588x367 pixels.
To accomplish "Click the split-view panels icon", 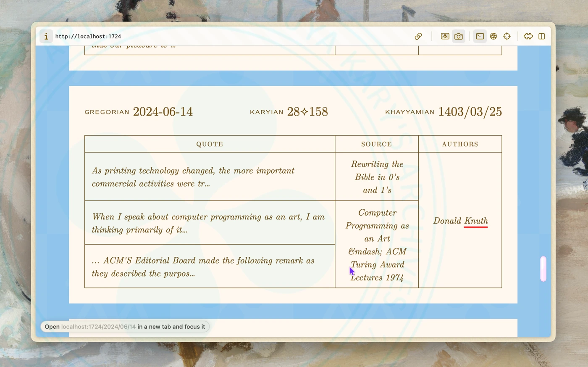I will 542,36.
